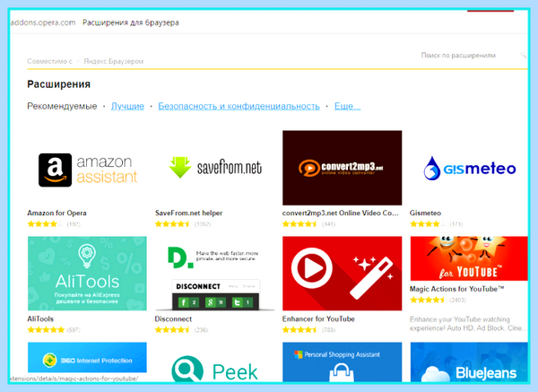Click the star rating under SaveFrom.net helper
The image size is (538, 392).
pyautogui.click(x=172, y=224)
